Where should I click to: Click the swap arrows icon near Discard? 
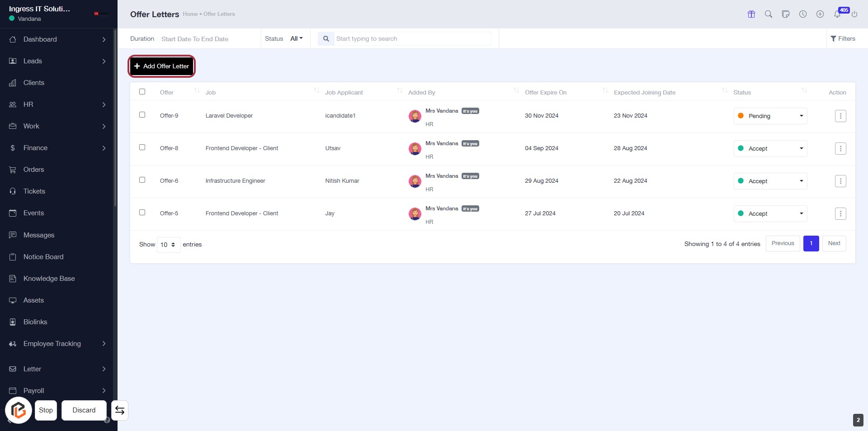(x=120, y=410)
